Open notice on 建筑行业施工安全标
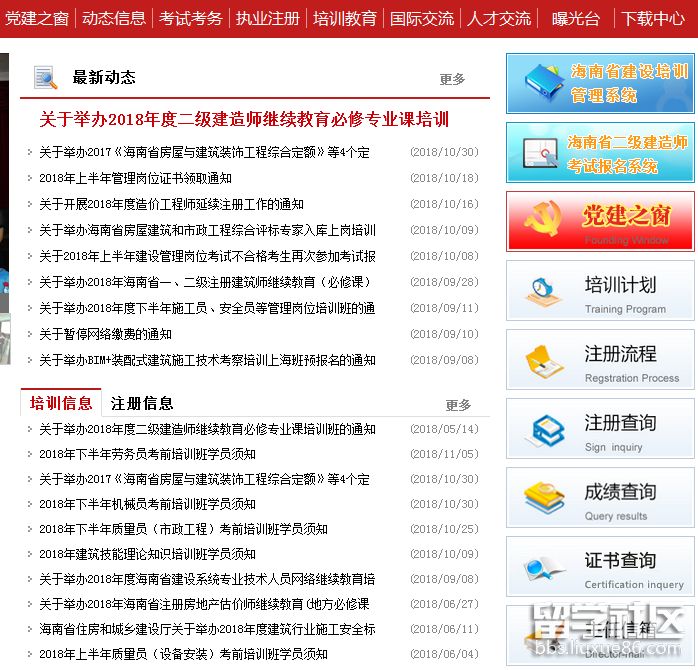This screenshot has width=698, height=670. point(207,629)
